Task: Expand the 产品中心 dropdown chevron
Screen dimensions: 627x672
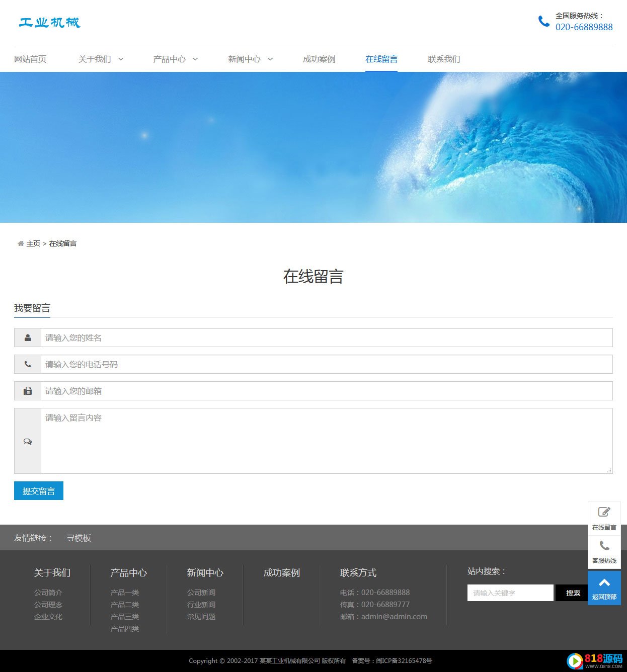Action: [195, 59]
